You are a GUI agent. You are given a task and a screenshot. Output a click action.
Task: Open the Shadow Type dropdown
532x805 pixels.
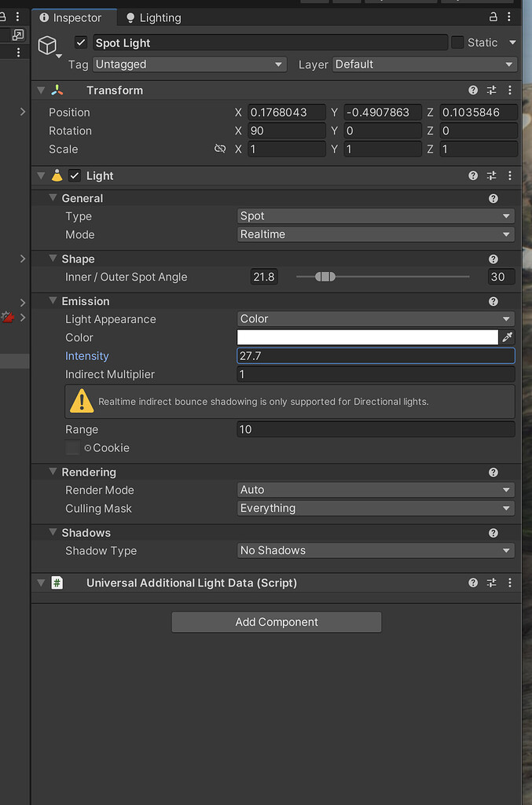point(375,550)
